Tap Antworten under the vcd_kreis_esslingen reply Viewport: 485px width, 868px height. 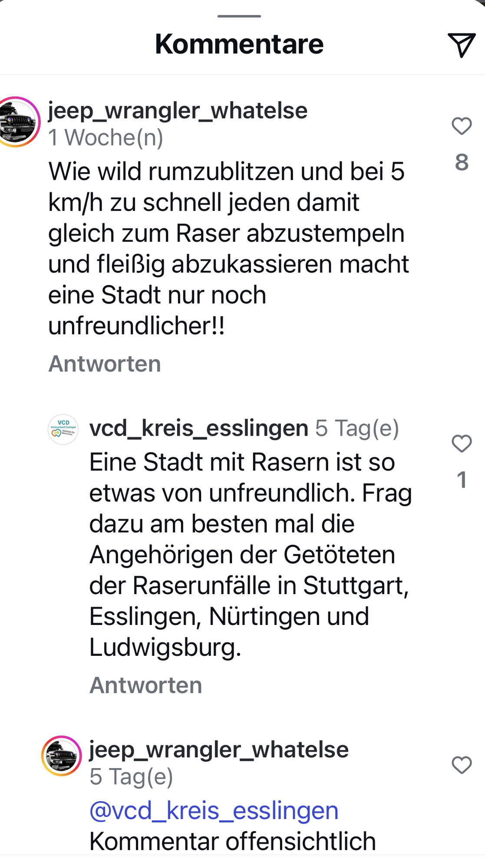146,685
